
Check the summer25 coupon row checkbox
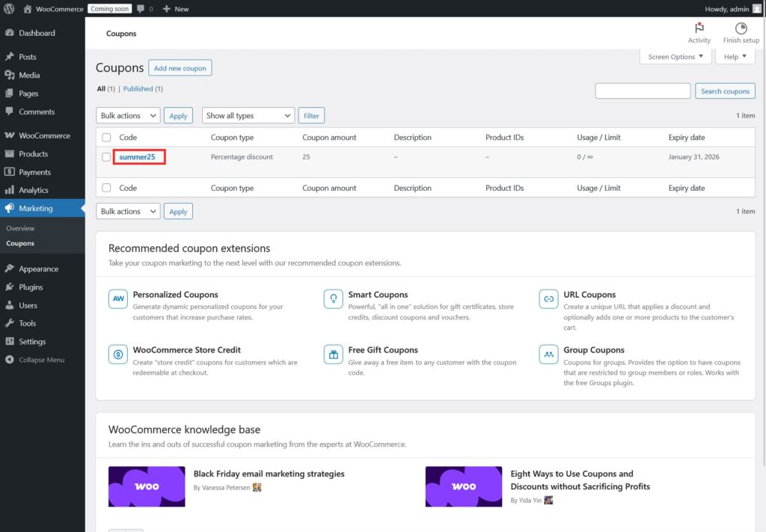(105, 157)
